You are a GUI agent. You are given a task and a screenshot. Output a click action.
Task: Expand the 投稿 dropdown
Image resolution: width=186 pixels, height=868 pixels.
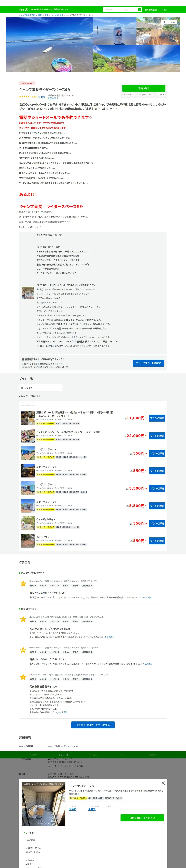pos(161,95)
